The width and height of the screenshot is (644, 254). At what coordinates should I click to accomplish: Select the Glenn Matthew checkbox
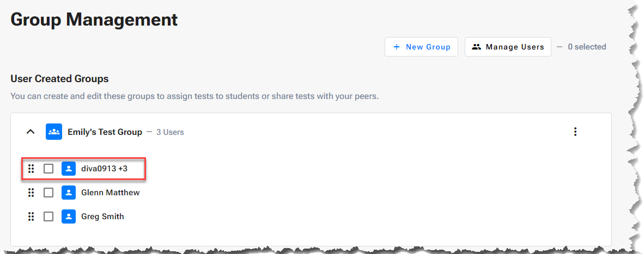[x=48, y=193]
